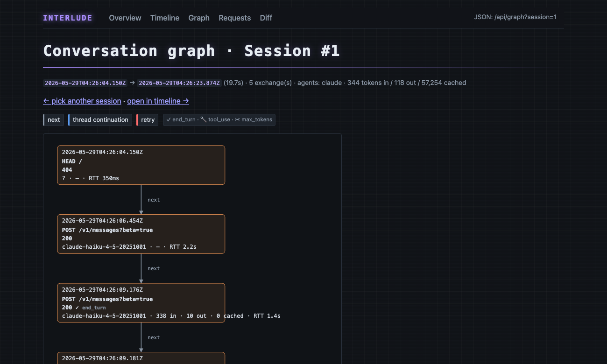Click the 'next' edge label below HEAD node

point(154,200)
